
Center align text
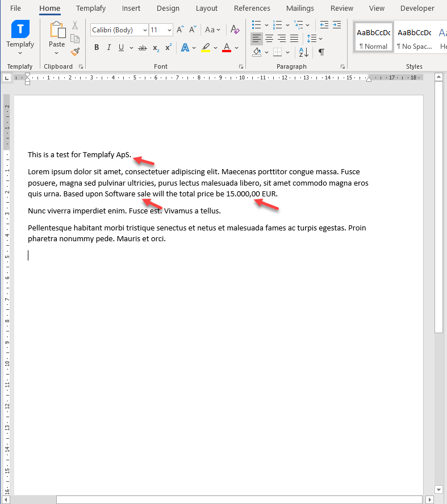pos(269,39)
